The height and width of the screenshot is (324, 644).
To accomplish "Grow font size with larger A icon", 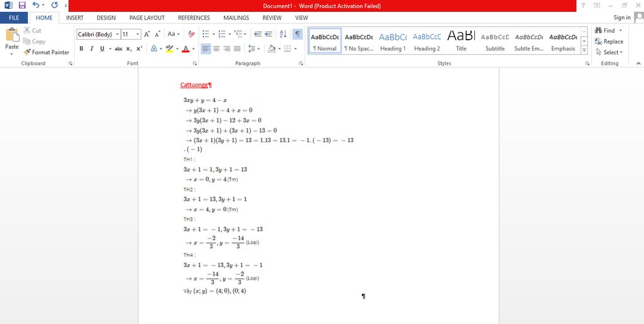I will [147, 35].
